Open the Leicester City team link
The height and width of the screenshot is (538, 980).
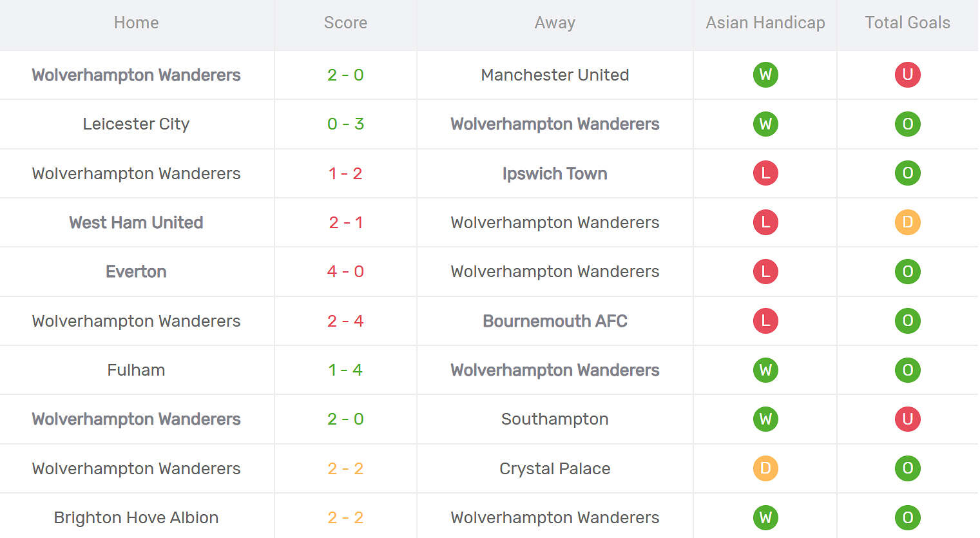click(136, 124)
